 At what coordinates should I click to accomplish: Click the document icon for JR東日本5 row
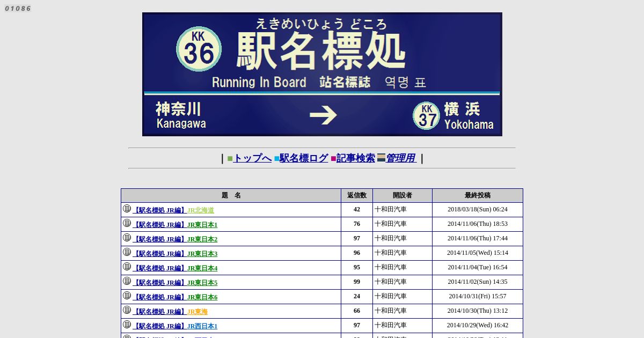pos(127,281)
